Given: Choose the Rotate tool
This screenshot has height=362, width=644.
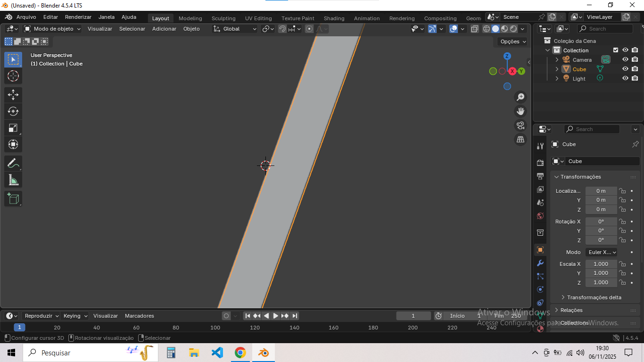Looking at the screenshot, I should click(x=13, y=111).
